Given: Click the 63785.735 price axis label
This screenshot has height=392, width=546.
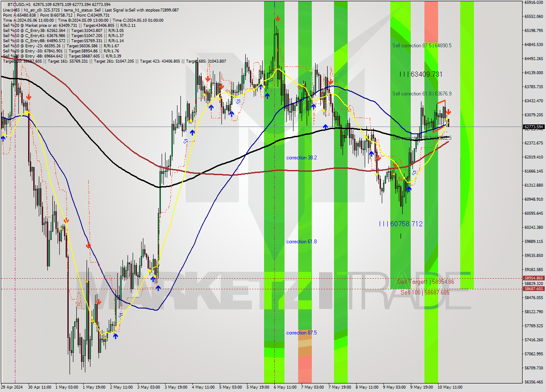Looking at the screenshot, I should click(534, 87).
